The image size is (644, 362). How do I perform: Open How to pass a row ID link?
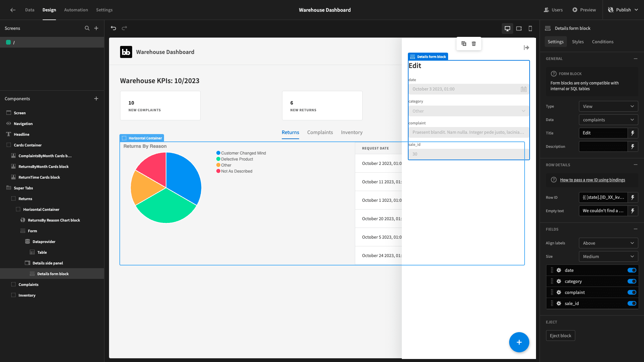592,180
